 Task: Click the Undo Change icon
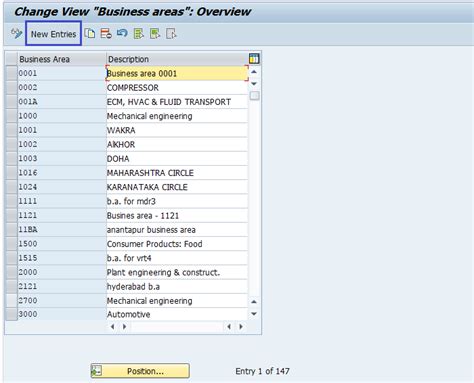click(122, 33)
